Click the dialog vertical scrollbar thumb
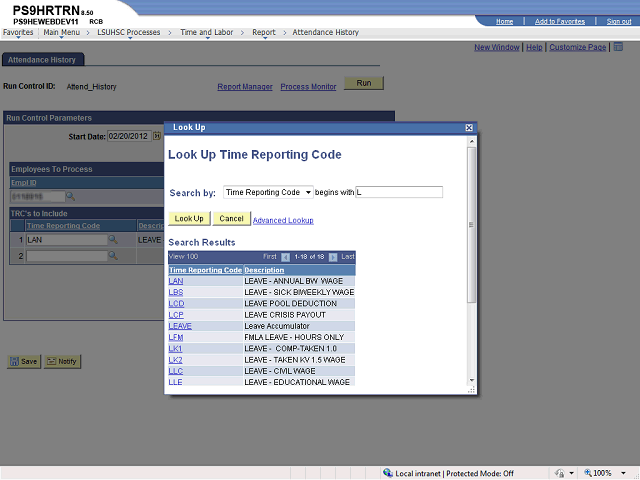Screen dimensions: 640x480 pyautogui.click(x=472, y=225)
